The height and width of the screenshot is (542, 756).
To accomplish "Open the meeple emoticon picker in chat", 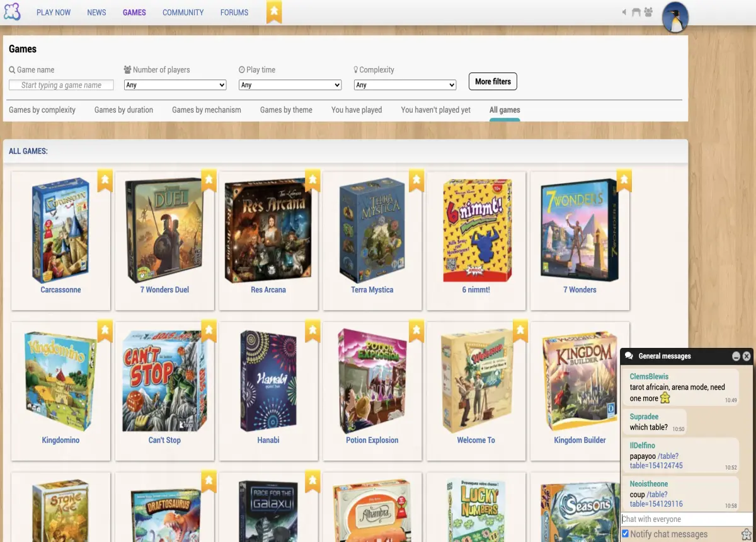I will 747,534.
